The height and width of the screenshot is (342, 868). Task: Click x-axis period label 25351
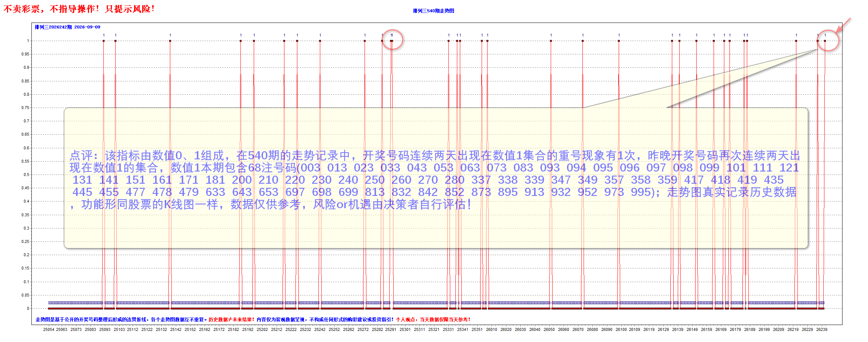click(x=477, y=329)
